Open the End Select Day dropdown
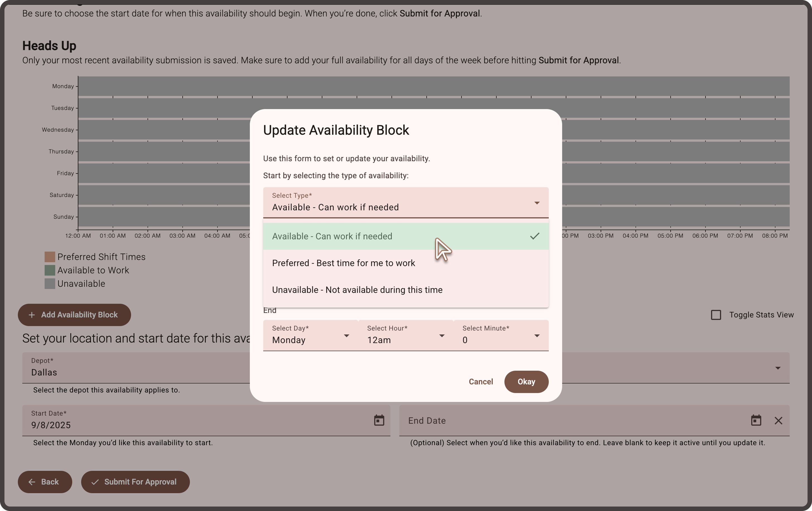Viewport: 812px width, 511px height. (x=310, y=336)
